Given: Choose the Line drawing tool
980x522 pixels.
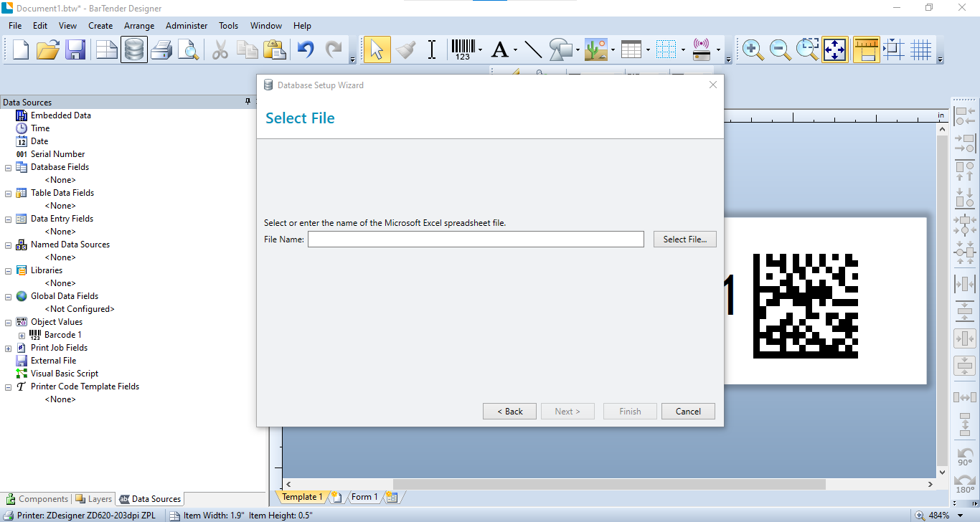Looking at the screenshot, I should coord(532,49).
